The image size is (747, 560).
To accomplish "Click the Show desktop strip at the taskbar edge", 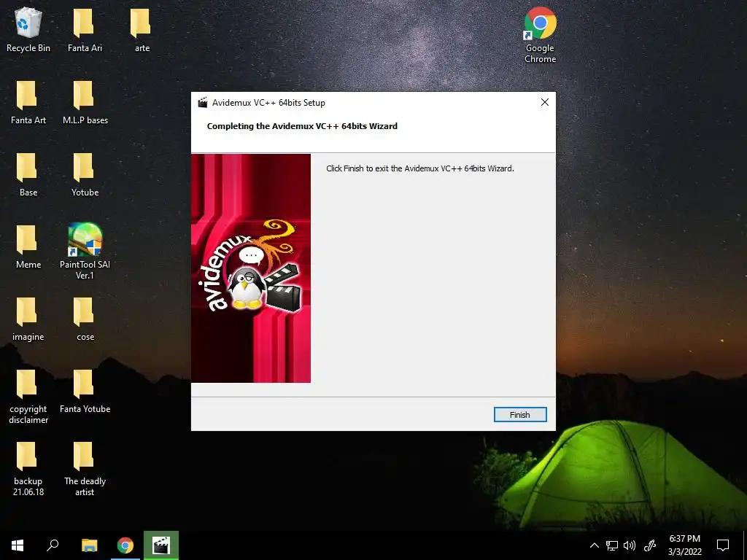I will coord(745,545).
